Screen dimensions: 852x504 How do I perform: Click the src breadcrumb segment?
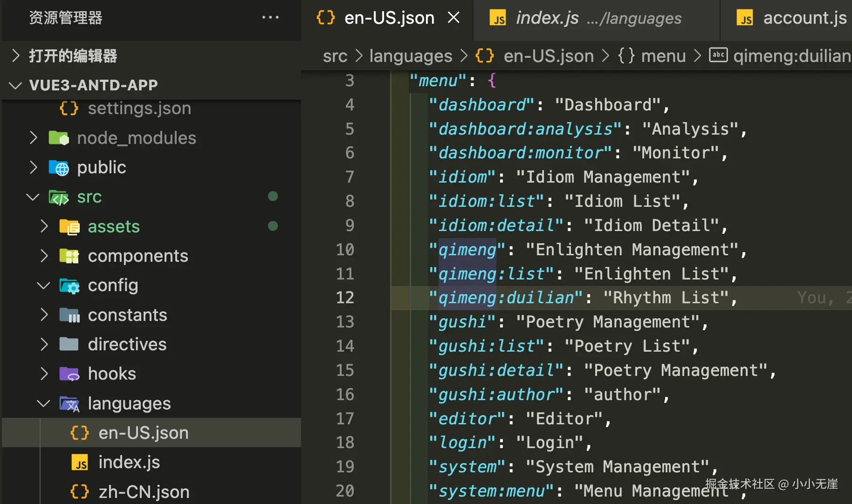pyautogui.click(x=335, y=56)
